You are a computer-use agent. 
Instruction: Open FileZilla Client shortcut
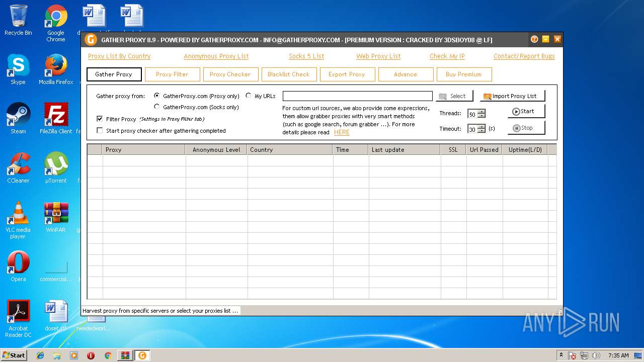[x=56, y=119]
